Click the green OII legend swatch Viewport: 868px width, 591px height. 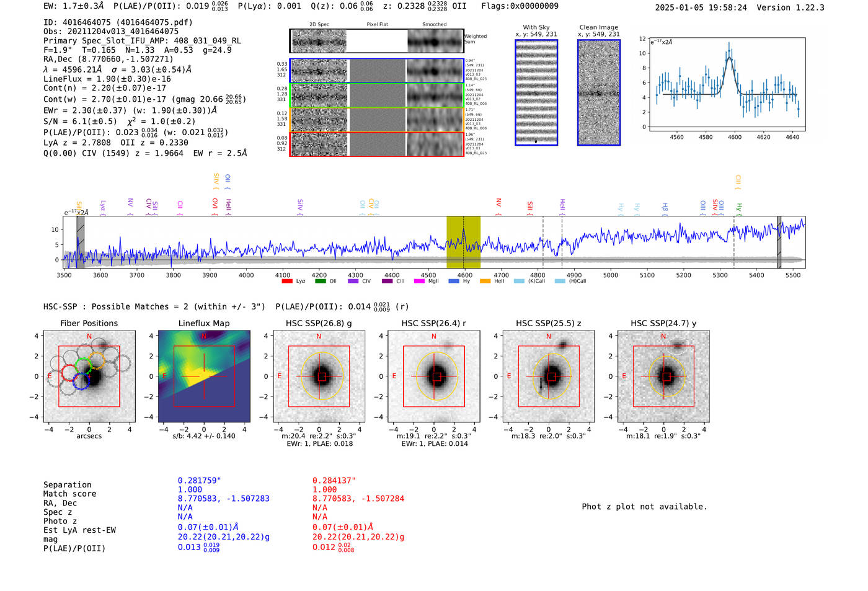click(x=320, y=281)
